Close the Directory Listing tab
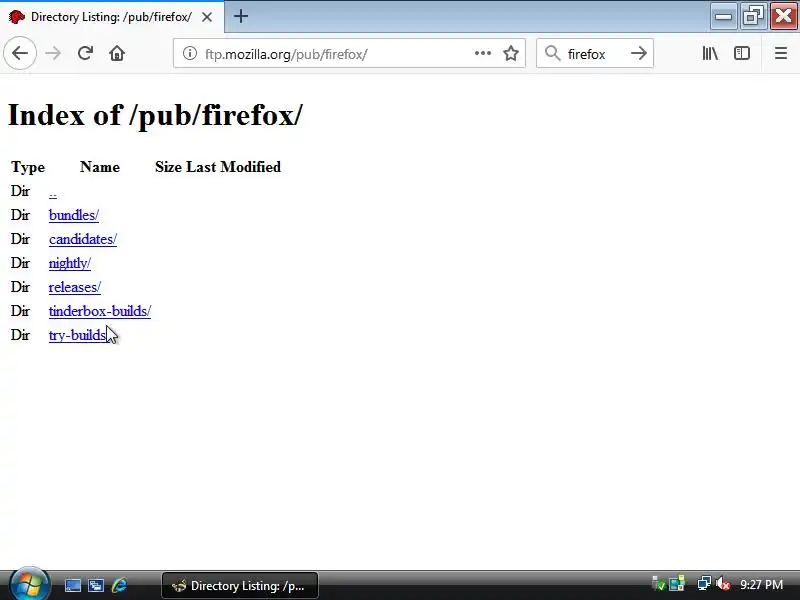This screenshot has height=600, width=800. [x=207, y=17]
